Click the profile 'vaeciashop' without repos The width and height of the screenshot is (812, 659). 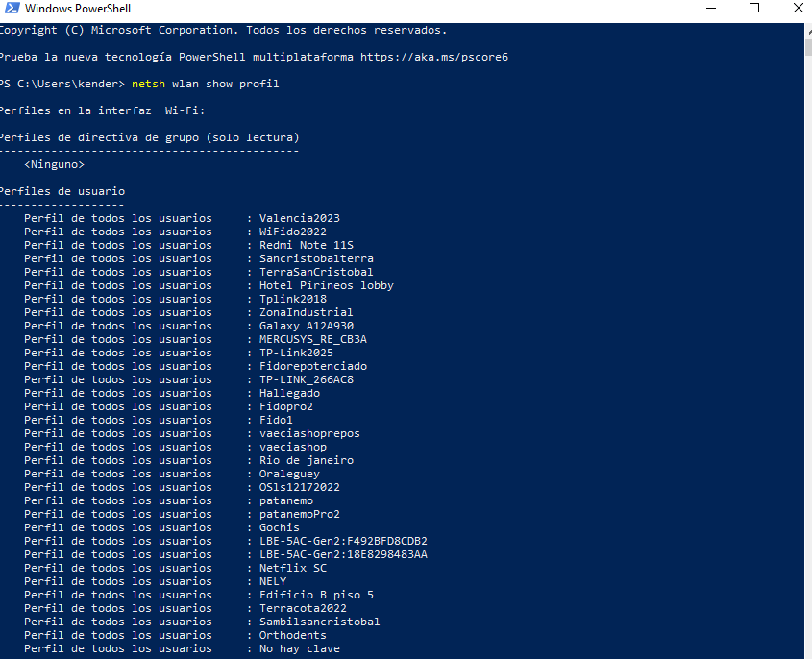292,448
